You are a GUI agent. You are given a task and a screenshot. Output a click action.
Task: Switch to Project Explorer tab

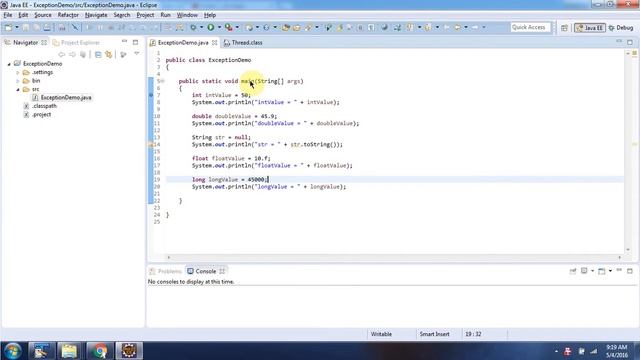coord(77,42)
